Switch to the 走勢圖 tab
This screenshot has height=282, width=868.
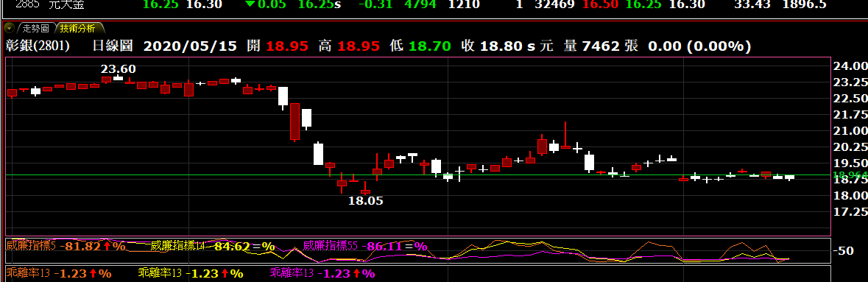[36, 28]
